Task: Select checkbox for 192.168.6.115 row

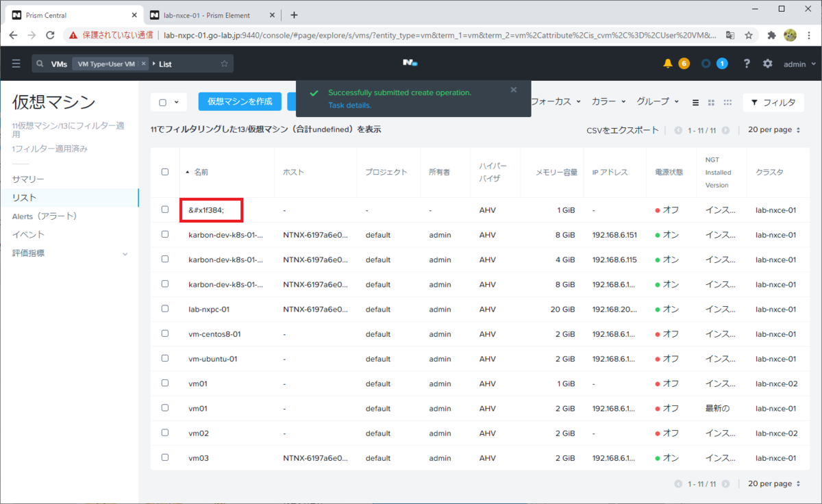Action: coord(165,260)
